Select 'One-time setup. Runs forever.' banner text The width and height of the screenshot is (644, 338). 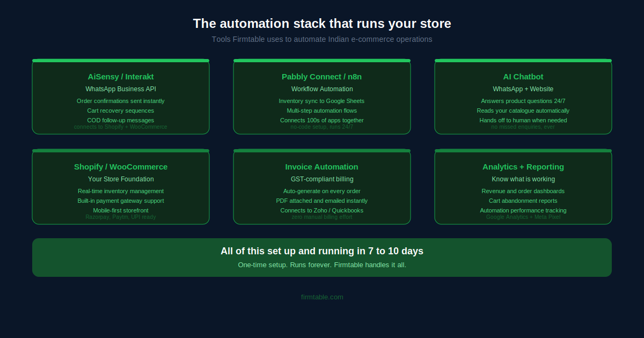[x=285, y=265]
